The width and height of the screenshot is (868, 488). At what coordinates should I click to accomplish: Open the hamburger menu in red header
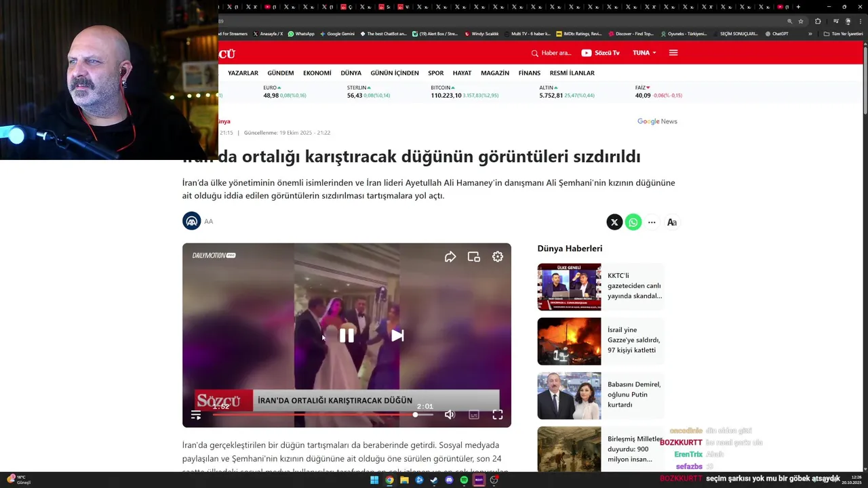673,53
